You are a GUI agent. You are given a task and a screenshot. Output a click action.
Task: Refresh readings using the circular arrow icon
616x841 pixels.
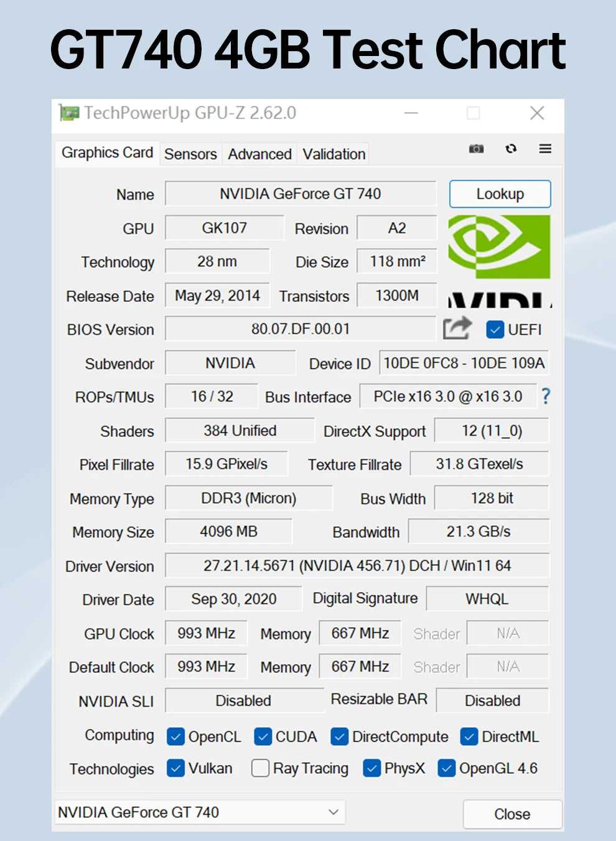pyautogui.click(x=511, y=149)
